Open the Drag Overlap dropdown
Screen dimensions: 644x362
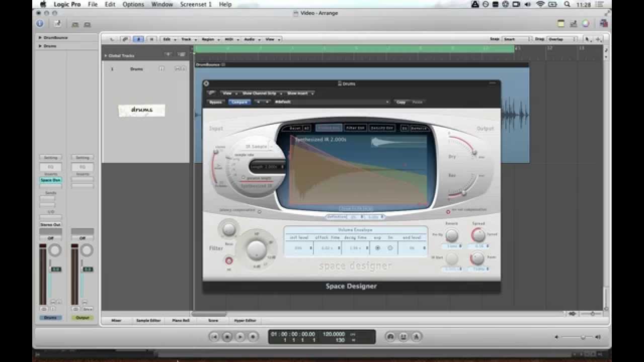pos(561,39)
